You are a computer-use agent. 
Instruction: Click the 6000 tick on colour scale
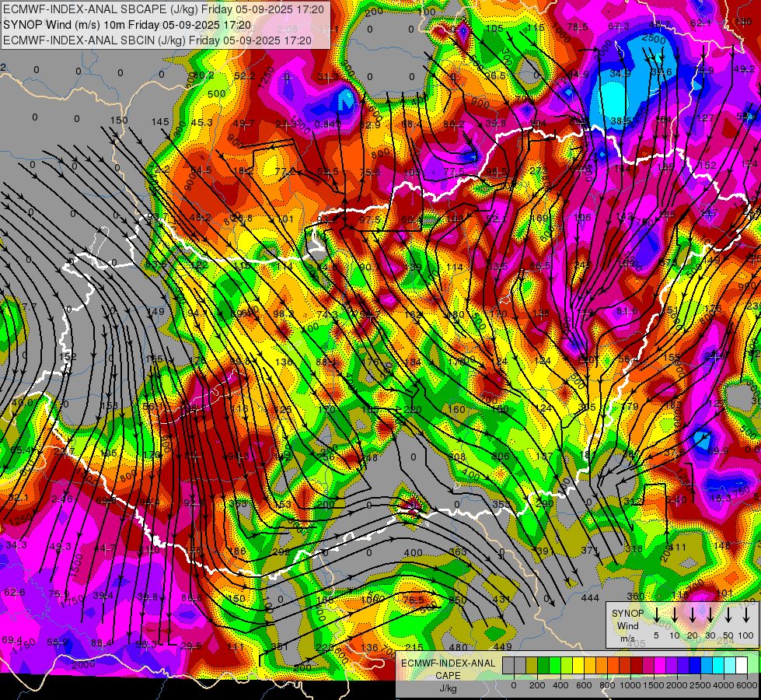pyautogui.click(x=747, y=685)
